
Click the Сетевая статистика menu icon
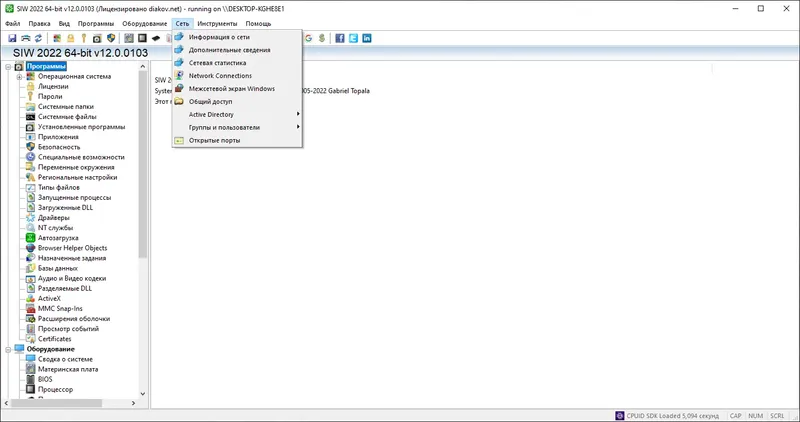(x=179, y=63)
